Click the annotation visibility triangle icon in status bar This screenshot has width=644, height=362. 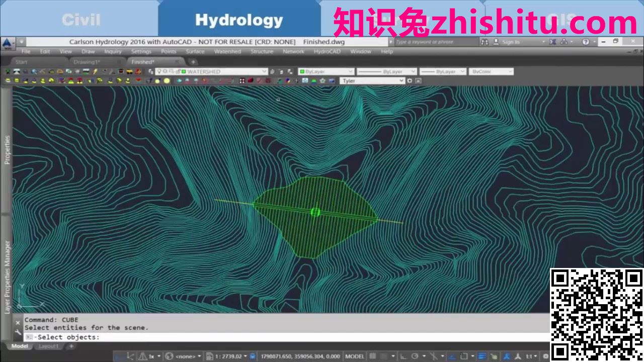click(x=143, y=356)
